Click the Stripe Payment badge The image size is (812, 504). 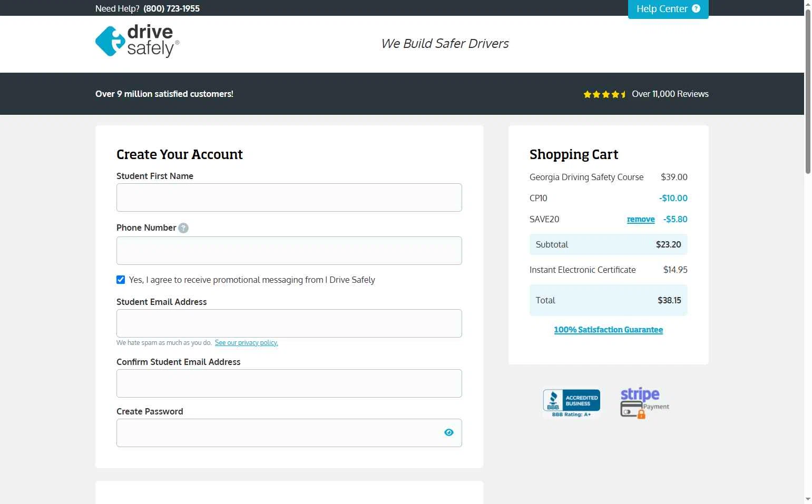tap(644, 403)
